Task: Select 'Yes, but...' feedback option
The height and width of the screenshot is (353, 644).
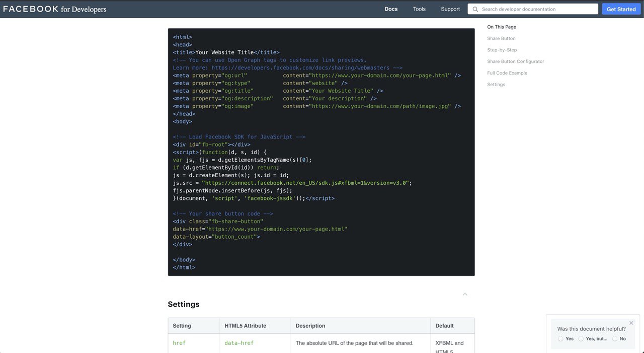Action: click(581, 339)
